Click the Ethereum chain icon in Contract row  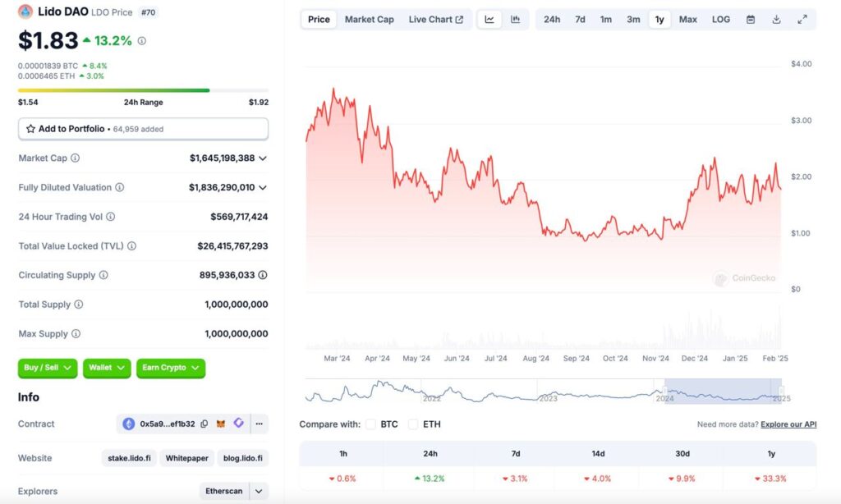point(129,424)
